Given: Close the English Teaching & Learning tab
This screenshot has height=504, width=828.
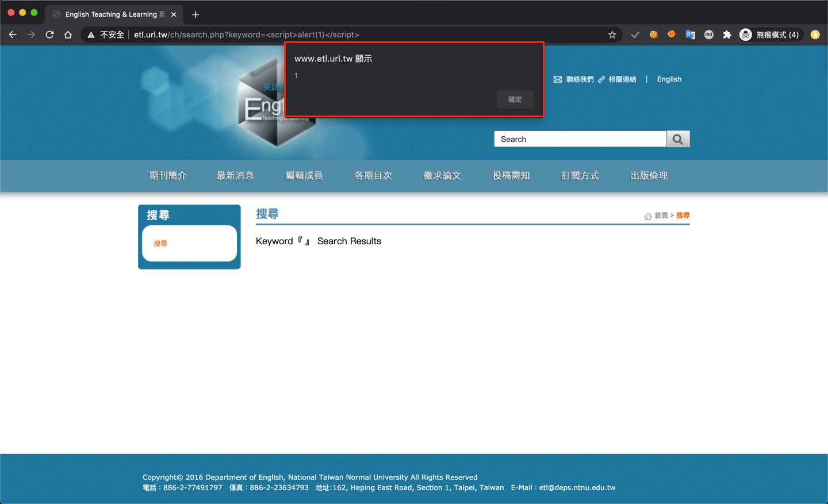Looking at the screenshot, I should (174, 14).
